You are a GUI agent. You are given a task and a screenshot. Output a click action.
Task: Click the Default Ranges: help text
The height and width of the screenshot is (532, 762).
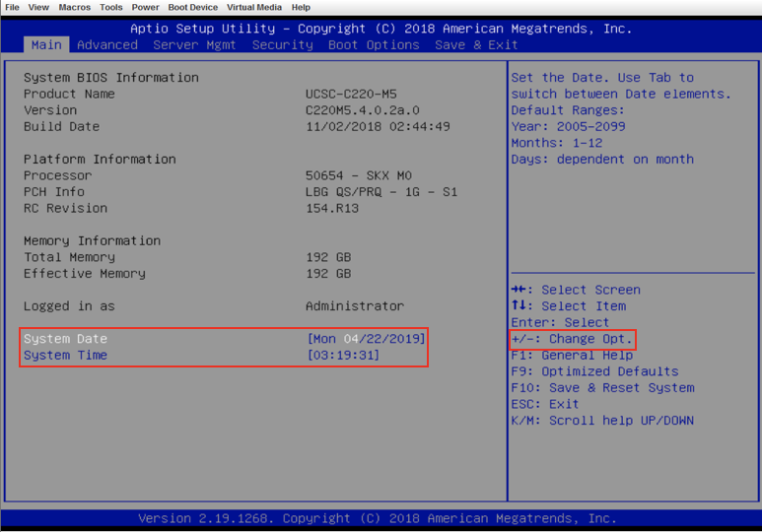[568, 110]
